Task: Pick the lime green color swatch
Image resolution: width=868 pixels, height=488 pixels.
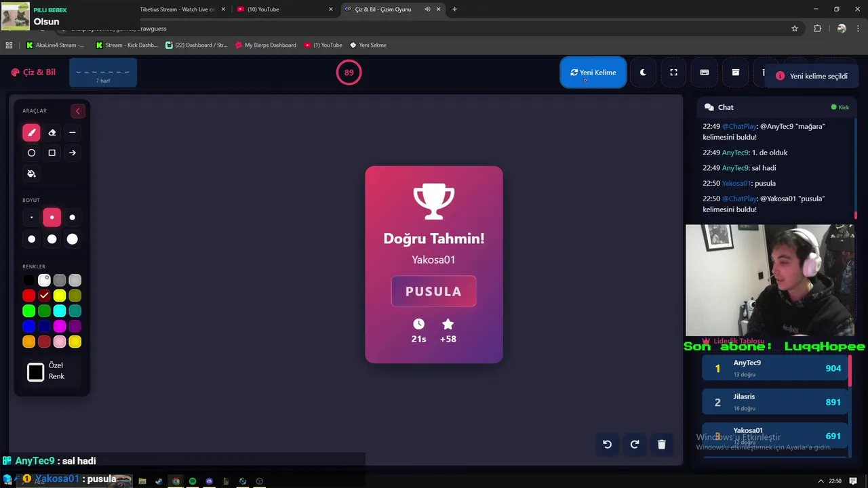Action: point(28,311)
